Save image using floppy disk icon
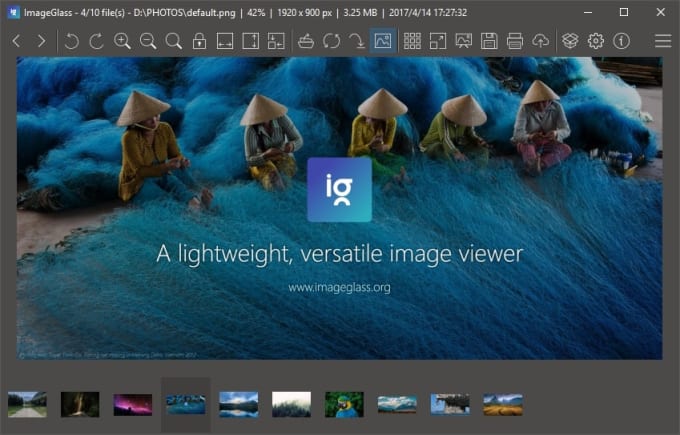 tap(489, 41)
